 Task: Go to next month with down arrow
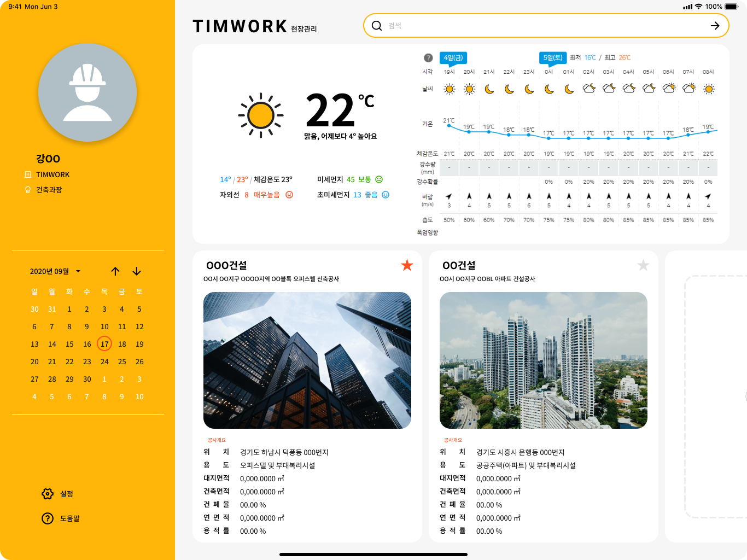tap(137, 271)
